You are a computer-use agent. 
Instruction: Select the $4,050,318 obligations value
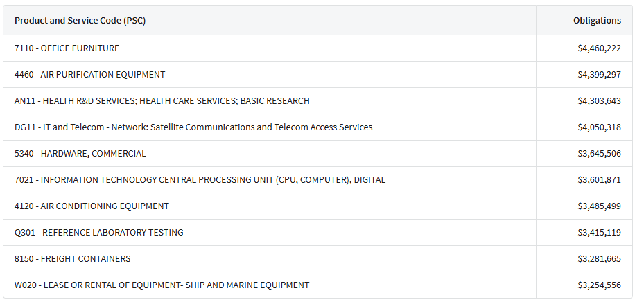coord(599,127)
